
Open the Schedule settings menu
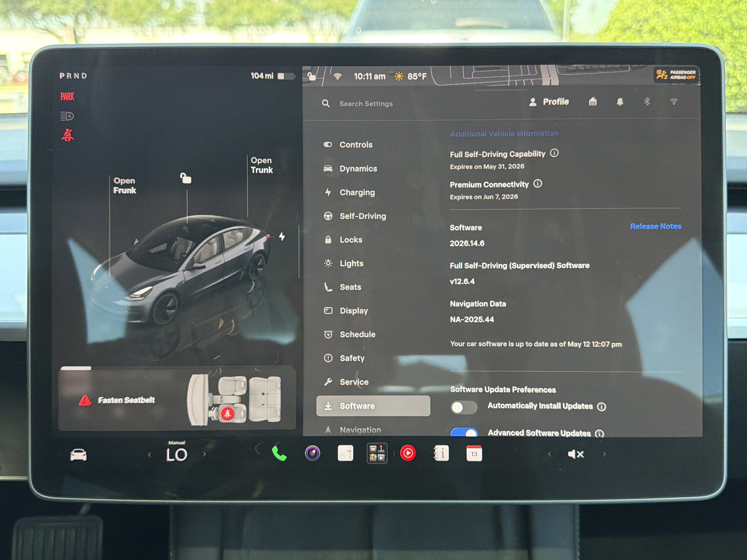click(x=373, y=334)
